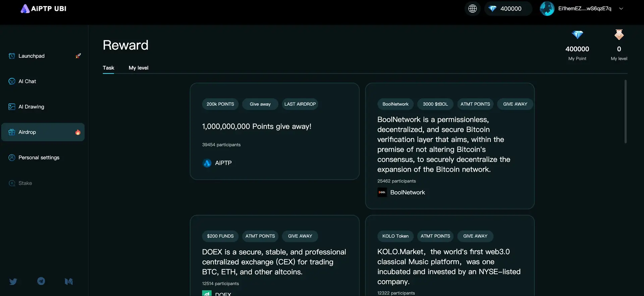Expand the wallet account dropdown chevron
644x296 pixels.
621,9
